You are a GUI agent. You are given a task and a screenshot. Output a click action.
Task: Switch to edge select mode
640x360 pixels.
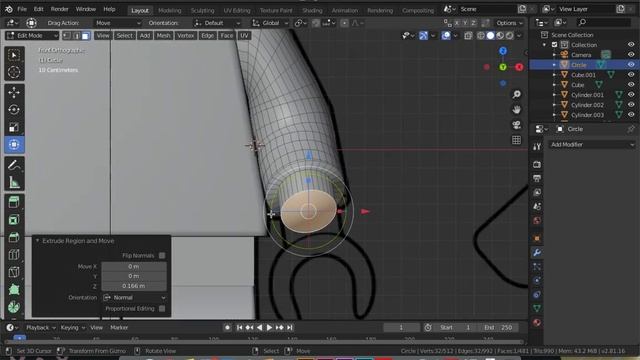[76, 36]
